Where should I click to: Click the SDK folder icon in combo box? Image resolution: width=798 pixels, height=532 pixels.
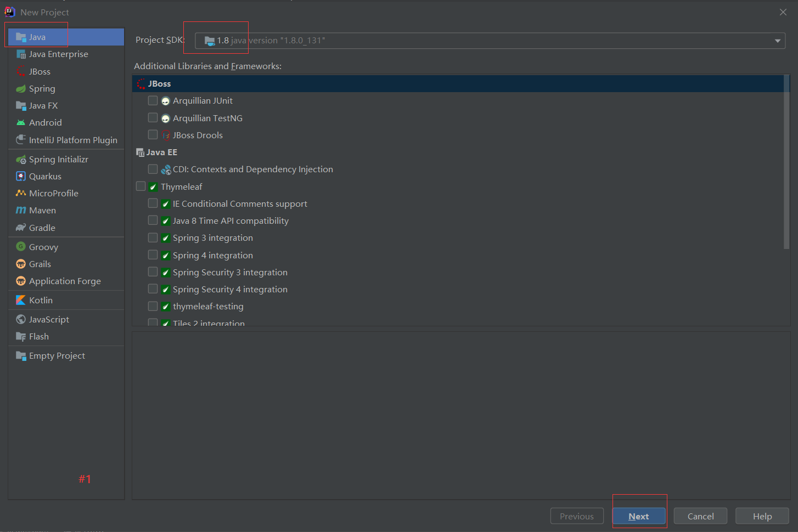[210, 41]
